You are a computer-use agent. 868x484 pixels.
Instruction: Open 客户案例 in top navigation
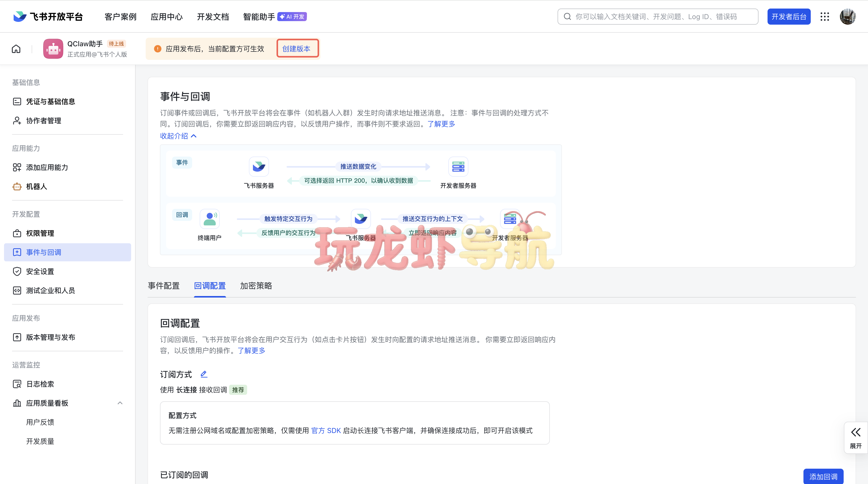[120, 17]
